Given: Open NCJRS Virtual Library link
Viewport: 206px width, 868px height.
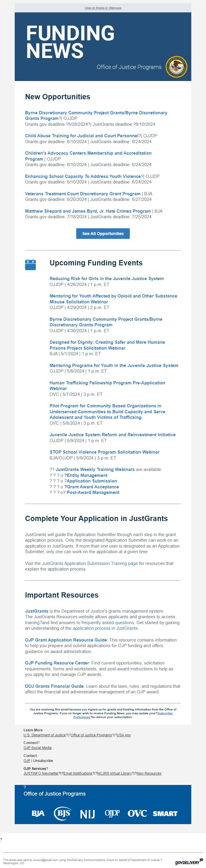Looking at the screenshot, I should click(x=114, y=773).
